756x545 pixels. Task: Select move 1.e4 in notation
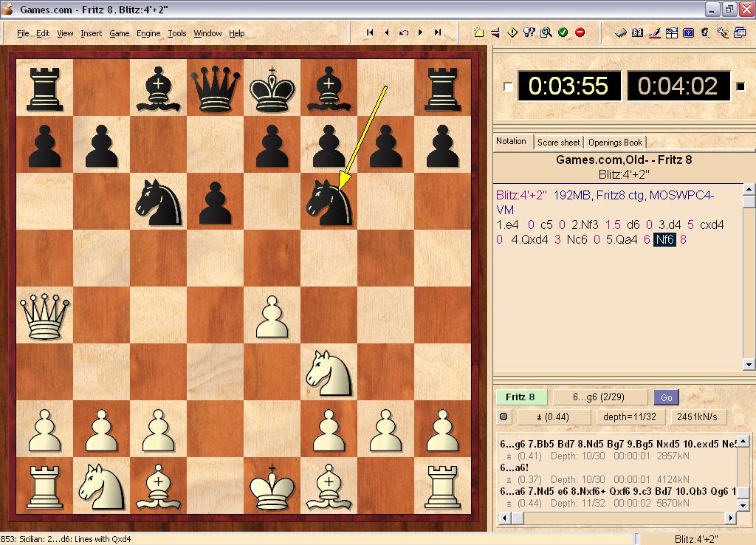(507, 224)
